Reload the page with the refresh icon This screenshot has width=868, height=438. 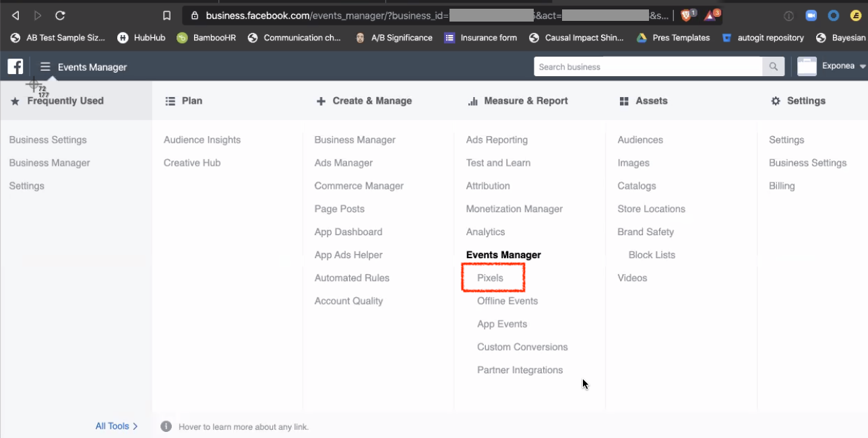[x=60, y=15]
